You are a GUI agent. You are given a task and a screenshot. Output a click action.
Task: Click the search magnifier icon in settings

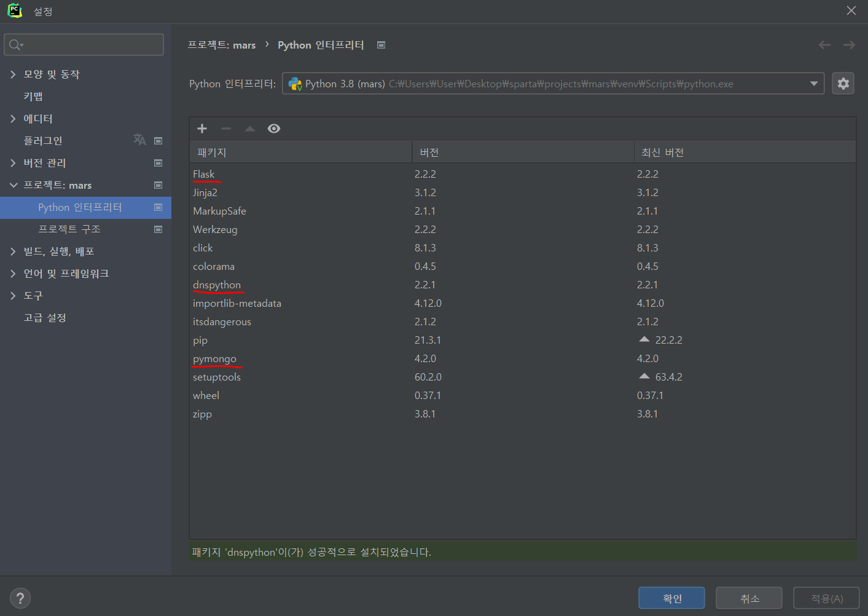coord(15,45)
